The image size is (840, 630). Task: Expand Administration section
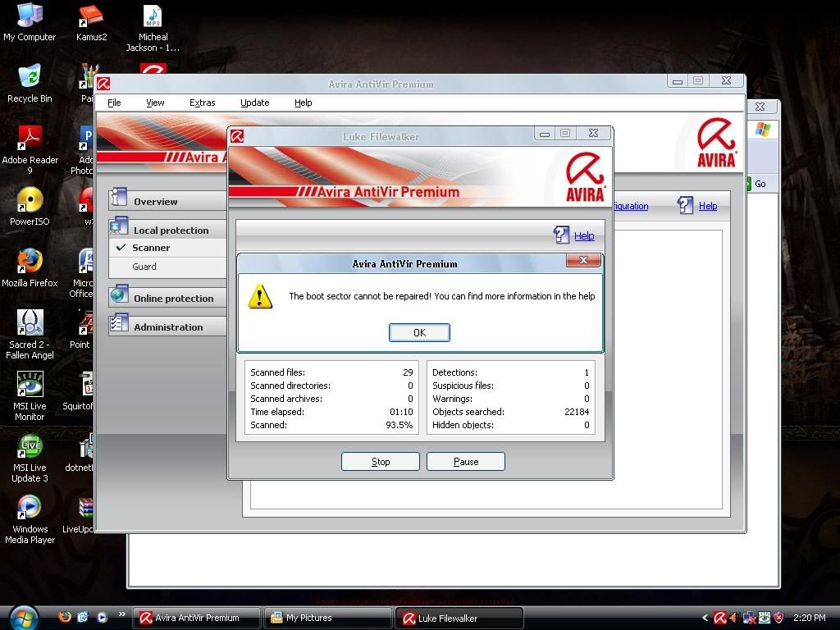(168, 327)
